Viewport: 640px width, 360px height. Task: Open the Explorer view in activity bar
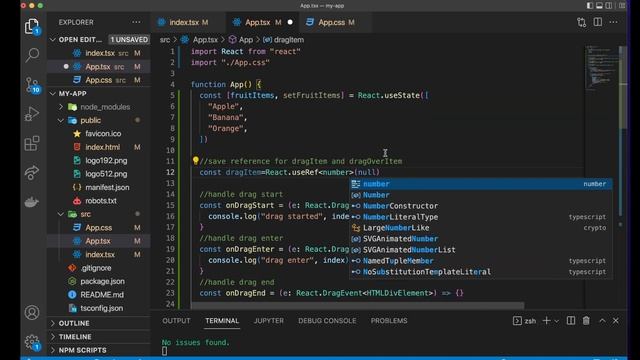pos(31,27)
